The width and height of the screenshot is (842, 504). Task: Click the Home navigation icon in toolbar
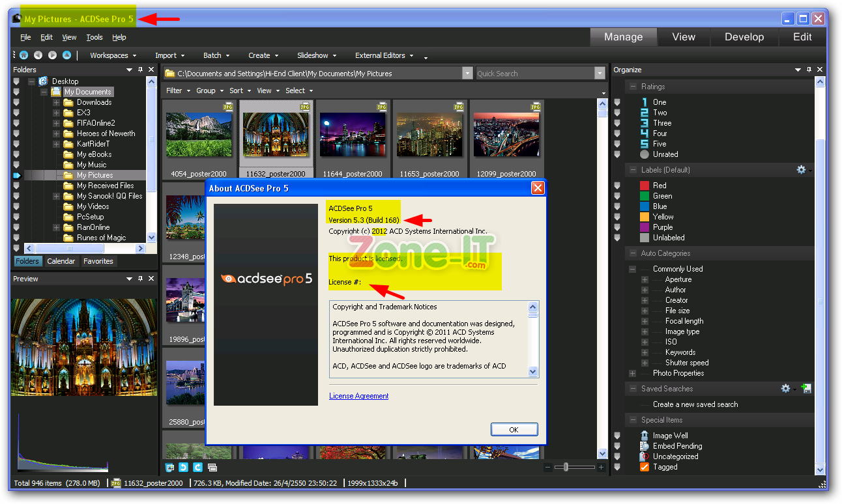click(23, 55)
